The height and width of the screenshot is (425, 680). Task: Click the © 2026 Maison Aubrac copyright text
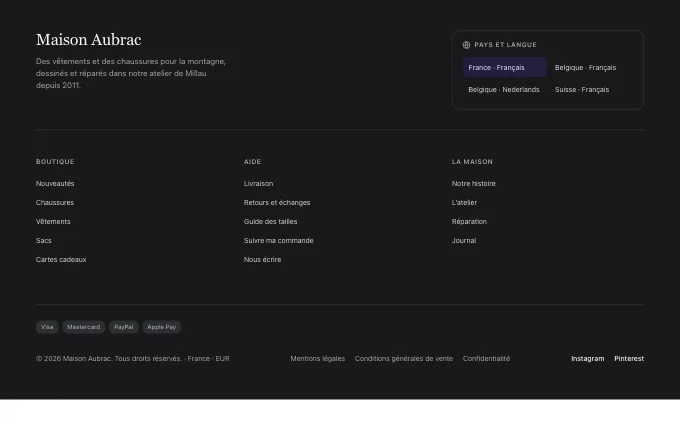click(133, 359)
